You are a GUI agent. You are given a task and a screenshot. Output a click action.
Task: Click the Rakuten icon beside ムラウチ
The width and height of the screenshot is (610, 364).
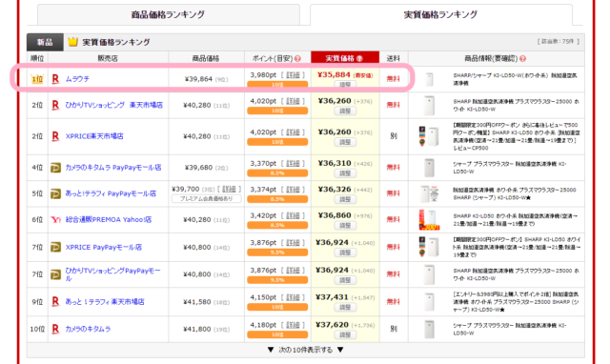[x=55, y=79]
